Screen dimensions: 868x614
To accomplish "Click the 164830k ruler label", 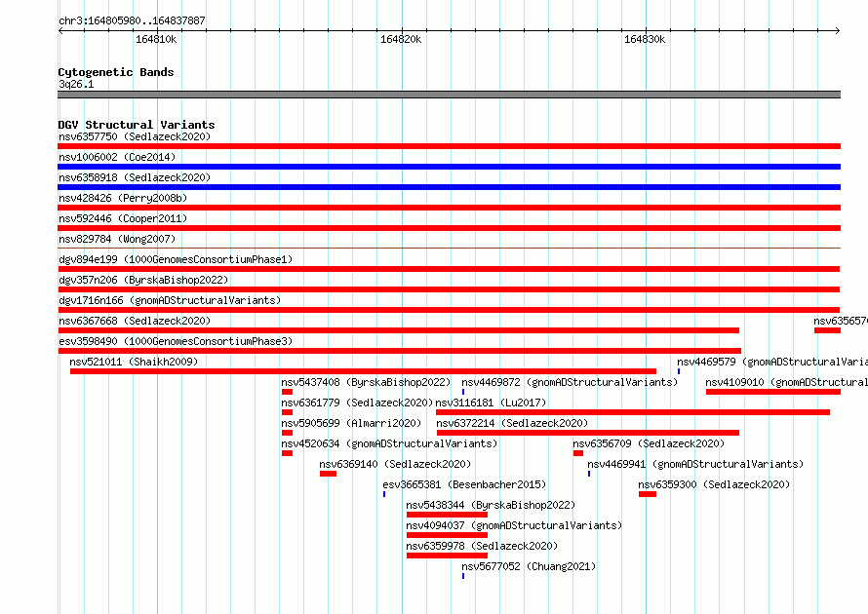I will click(645, 39).
